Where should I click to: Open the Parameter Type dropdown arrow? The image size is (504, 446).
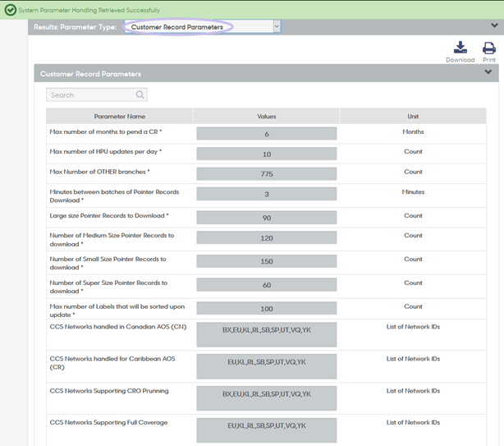[x=277, y=26]
